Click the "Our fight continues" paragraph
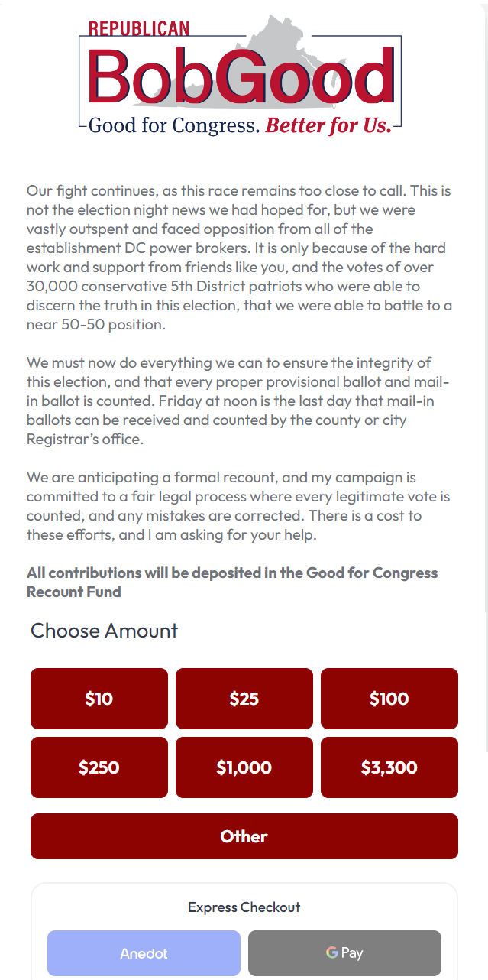 pyautogui.click(x=239, y=258)
